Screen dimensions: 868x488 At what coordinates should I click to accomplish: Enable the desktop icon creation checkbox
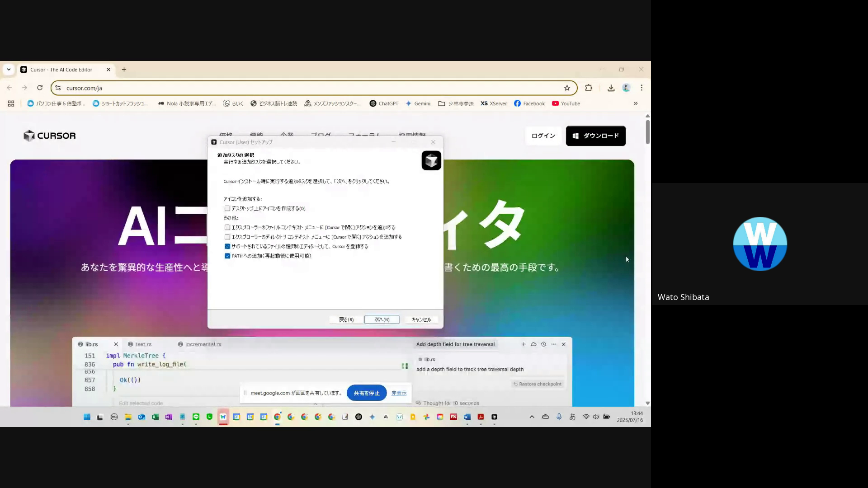[227, 208]
